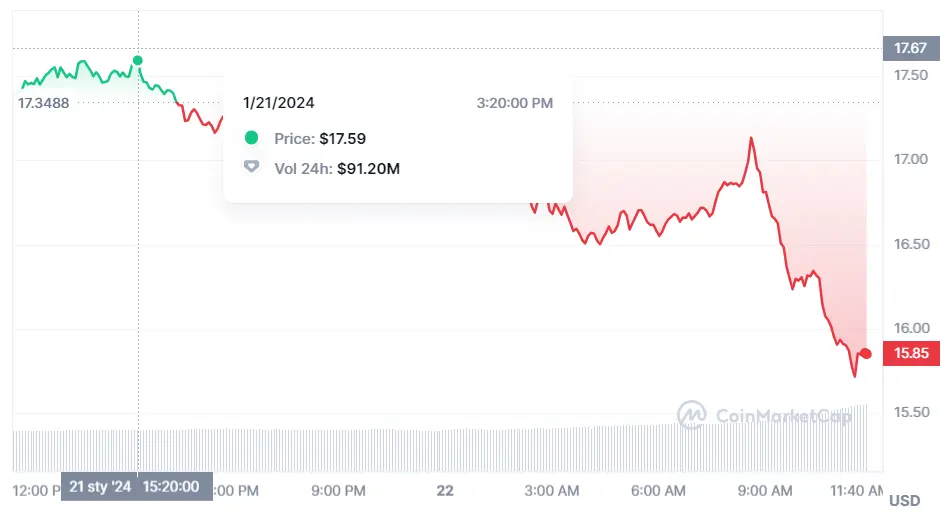Click the "21 sty '24" crosshair date label

click(x=100, y=487)
